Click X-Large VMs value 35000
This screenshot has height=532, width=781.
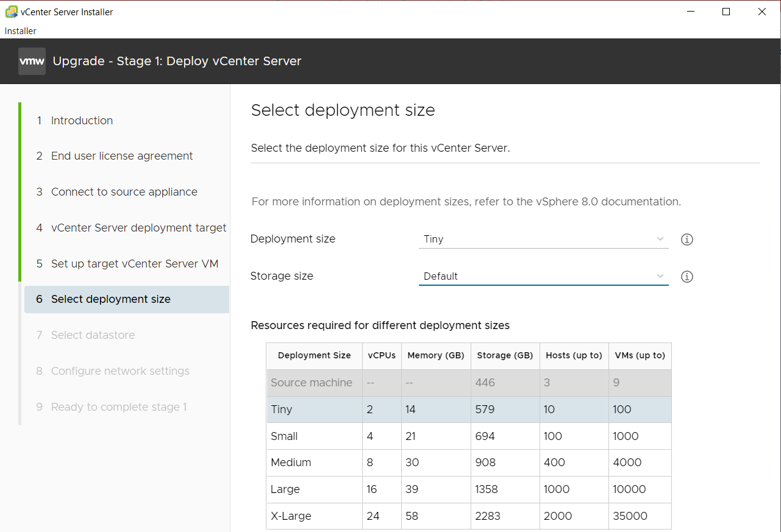point(630,516)
